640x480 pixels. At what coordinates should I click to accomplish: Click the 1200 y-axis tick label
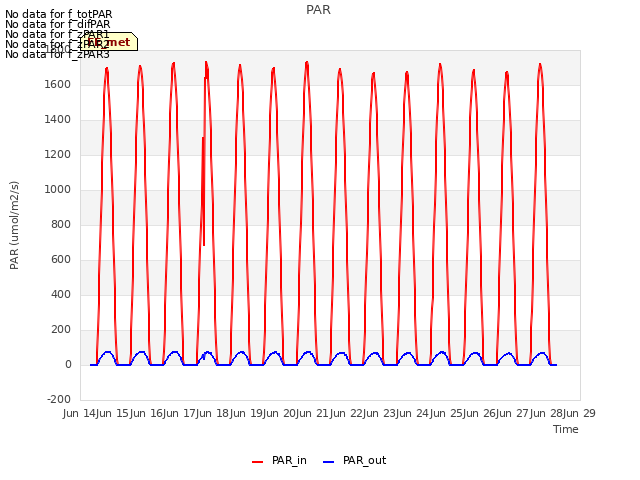(x=58, y=155)
